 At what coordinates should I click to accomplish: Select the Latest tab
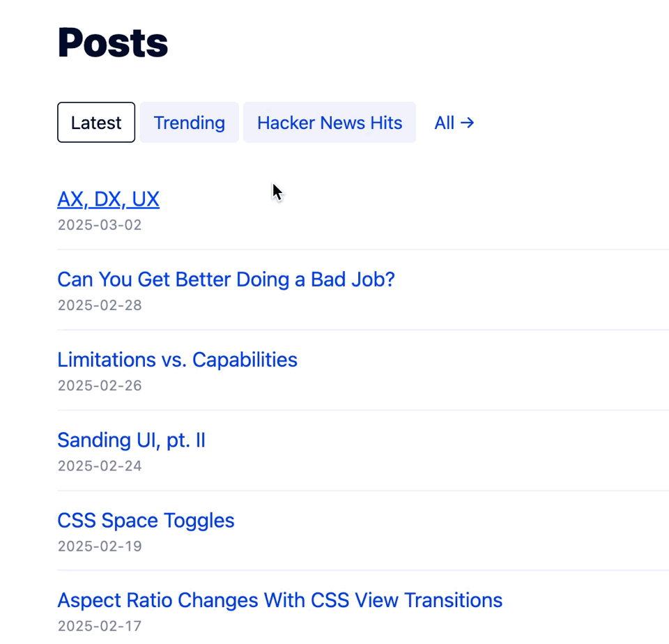pos(96,123)
